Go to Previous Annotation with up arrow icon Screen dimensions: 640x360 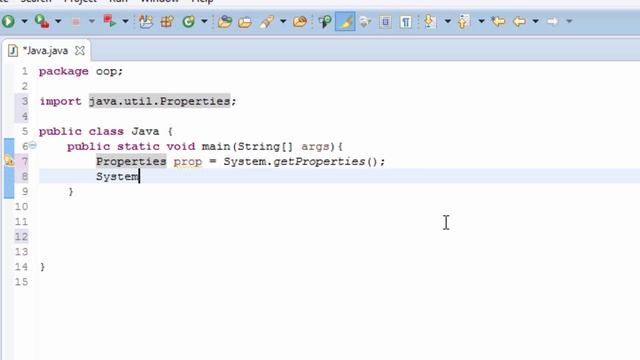463,21
